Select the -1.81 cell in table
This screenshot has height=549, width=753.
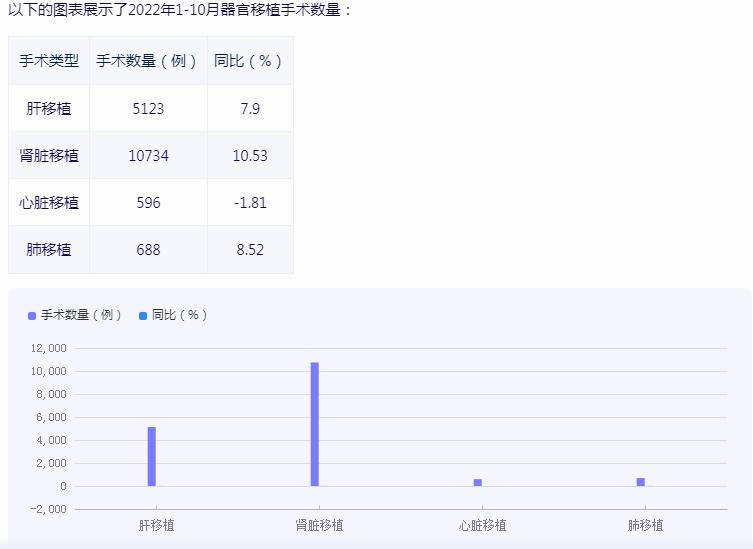250,203
